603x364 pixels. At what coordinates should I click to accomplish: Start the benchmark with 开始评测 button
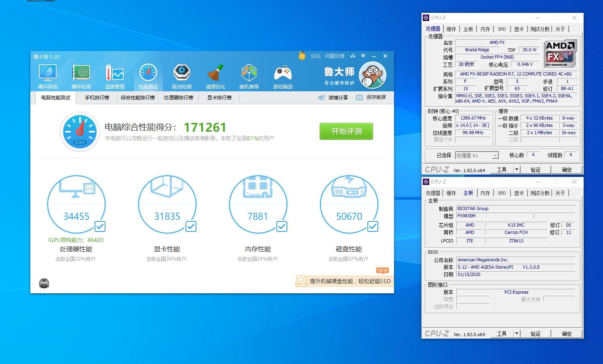[x=346, y=131]
